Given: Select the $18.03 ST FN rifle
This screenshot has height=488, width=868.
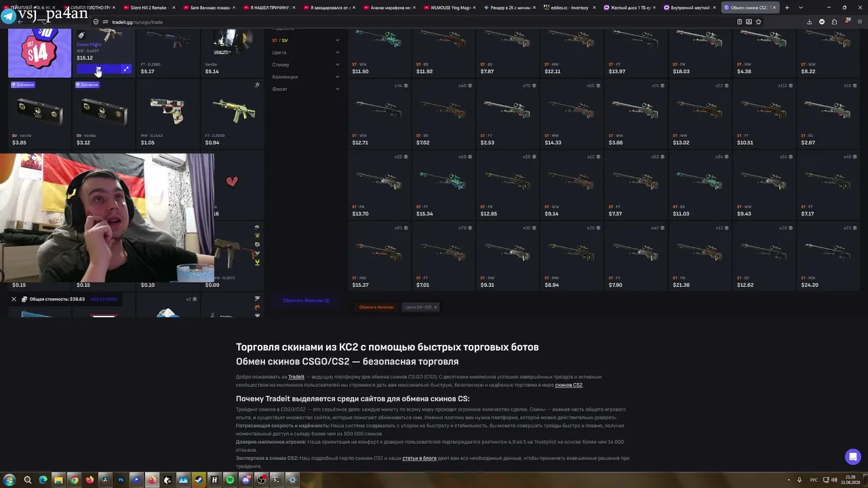Looking at the screenshot, I should pyautogui.click(x=700, y=53).
